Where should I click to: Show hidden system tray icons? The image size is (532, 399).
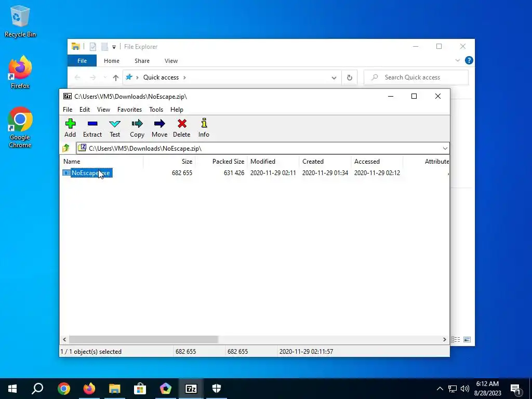440,389
